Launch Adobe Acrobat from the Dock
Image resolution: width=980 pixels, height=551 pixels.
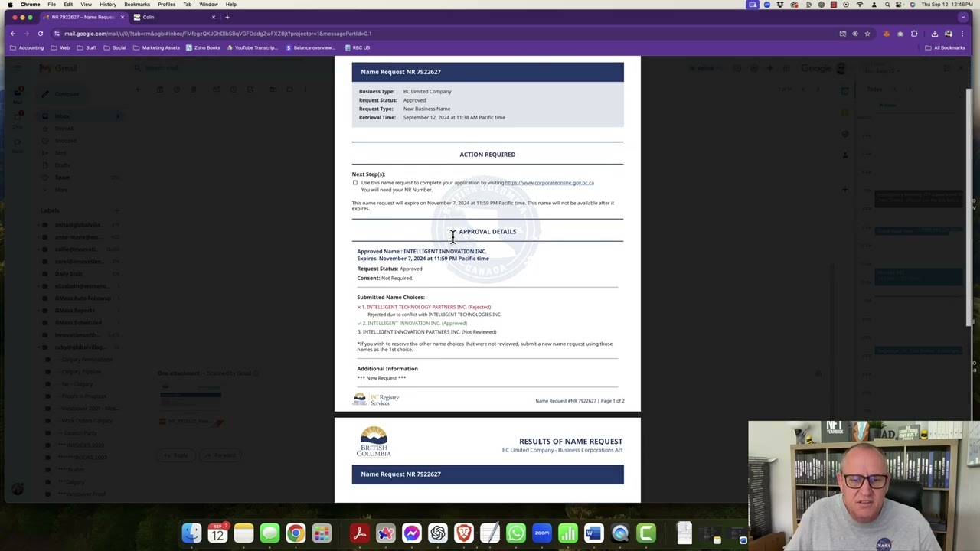click(x=359, y=533)
